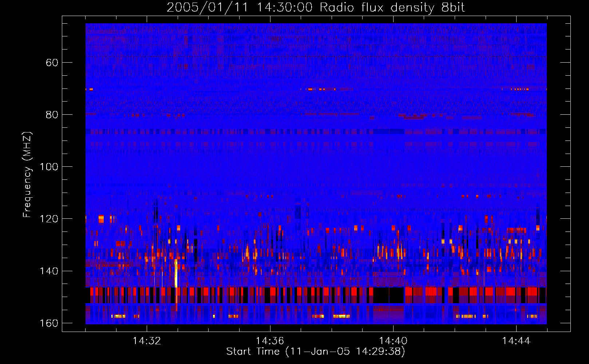589x364 pixels.
Task: Click the 14:44 time axis label
Action: point(516,341)
